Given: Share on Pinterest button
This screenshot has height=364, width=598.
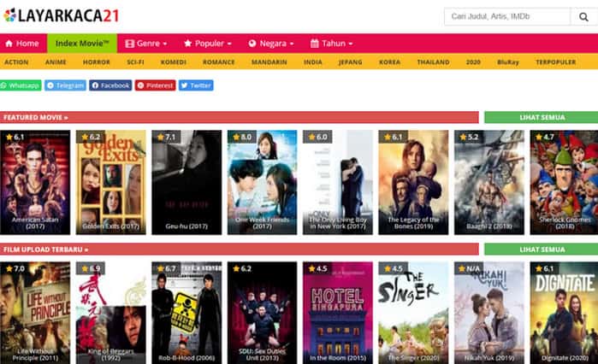Looking at the screenshot, I should (x=155, y=85).
